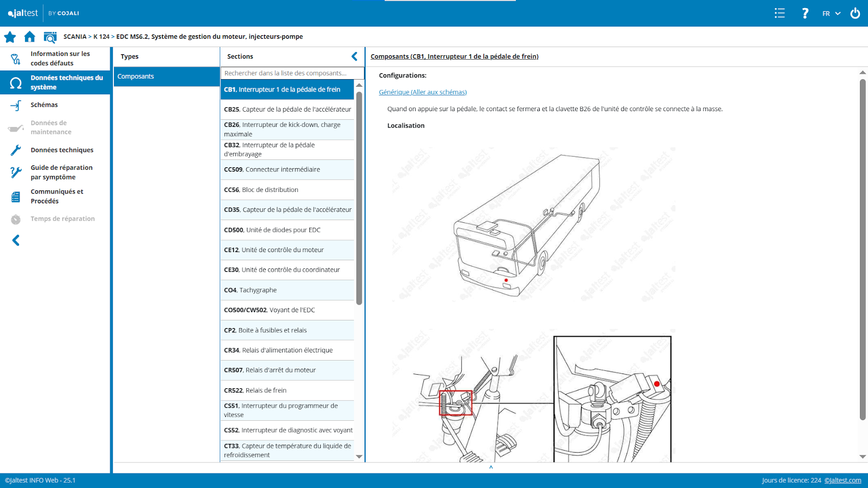Select CP2 Boite à fusibles et relais

[x=288, y=330]
